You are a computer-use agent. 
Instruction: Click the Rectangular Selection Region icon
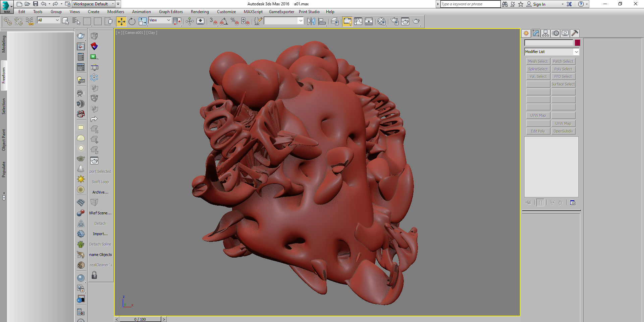point(87,21)
